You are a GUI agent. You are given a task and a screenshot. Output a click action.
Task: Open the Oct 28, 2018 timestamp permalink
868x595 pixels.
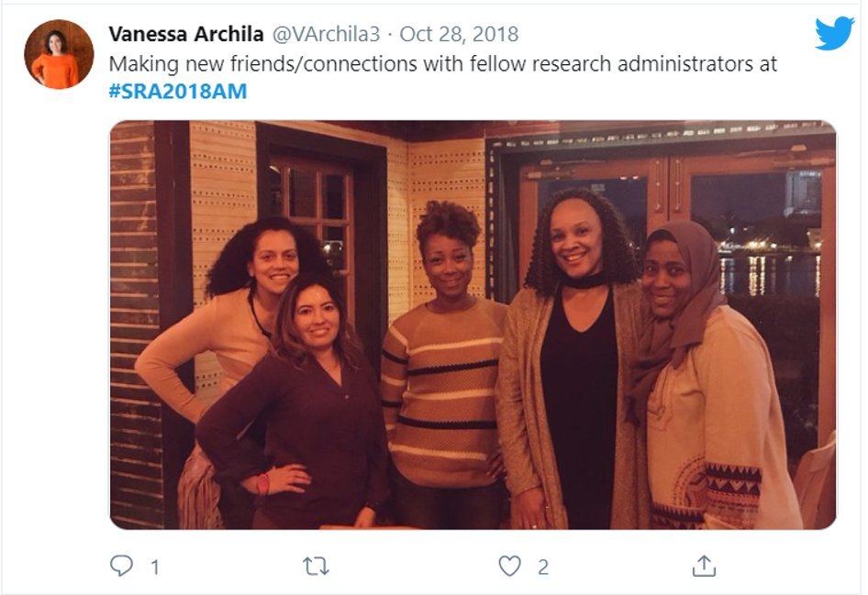459,34
